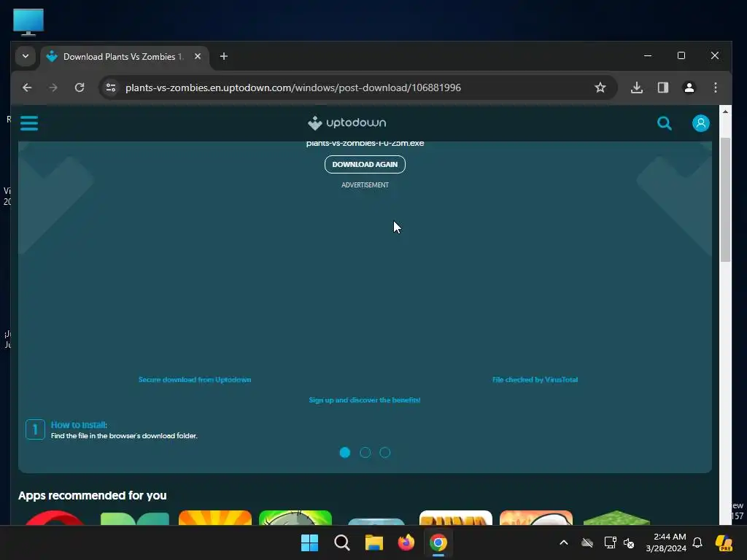Open the green block recommended app thumbnail

(x=616, y=518)
